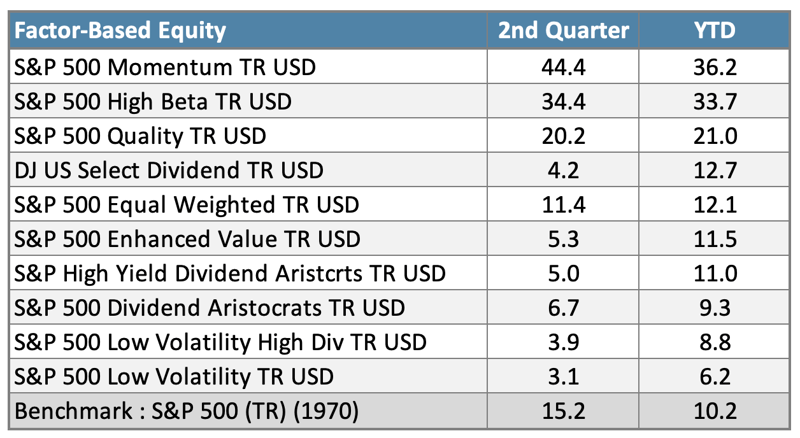800x438 pixels.
Task: Click DJ US Select Dividend TR USD label
Action: (x=169, y=171)
